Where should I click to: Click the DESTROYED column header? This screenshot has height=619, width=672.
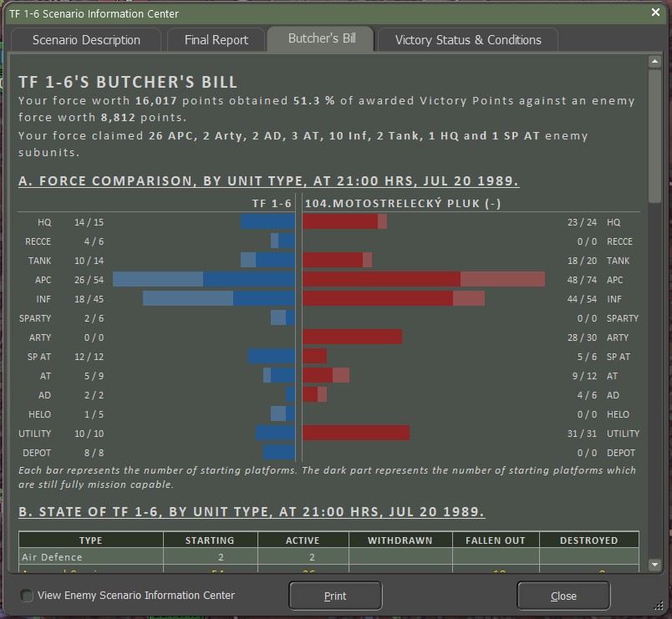pyautogui.click(x=589, y=540)
